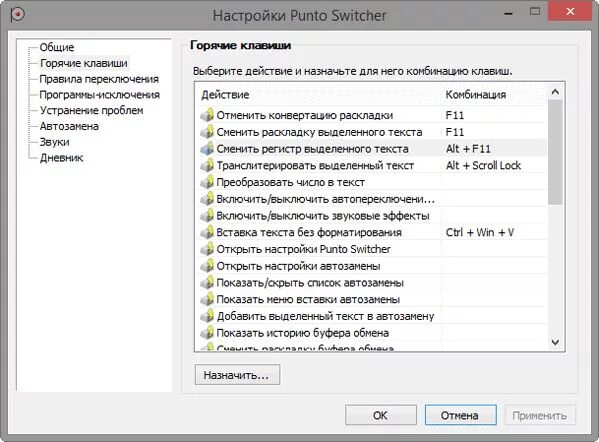This screenshot has height=442, width=599.
Task: Select row 'Показать/скрыть список автозамены'
Action: pos(372,283)
